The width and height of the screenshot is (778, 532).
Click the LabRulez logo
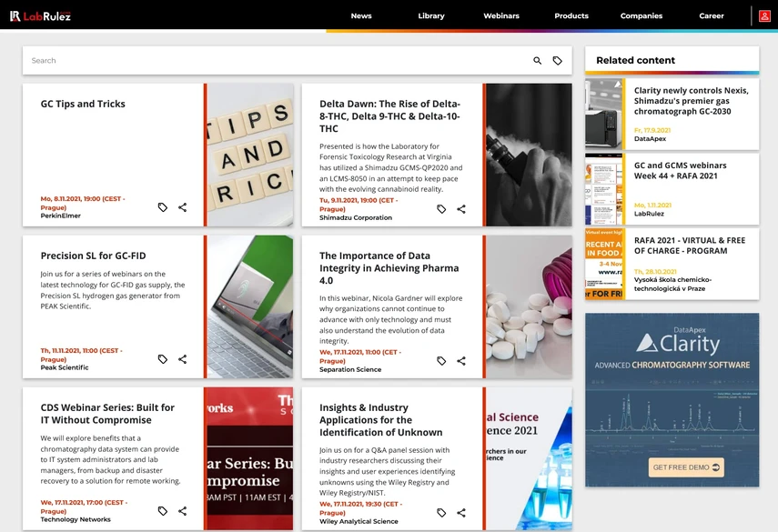click(x=40, y=15)
